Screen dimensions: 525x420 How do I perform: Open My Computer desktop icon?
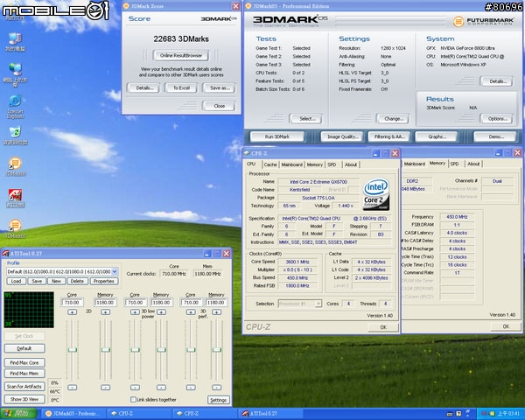(x=15, y=42)
